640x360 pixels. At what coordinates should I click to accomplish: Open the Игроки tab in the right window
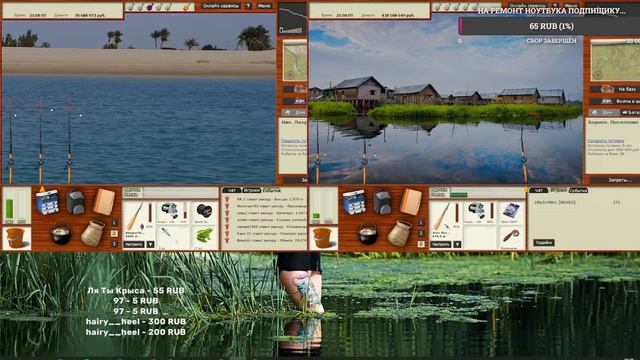558,190
